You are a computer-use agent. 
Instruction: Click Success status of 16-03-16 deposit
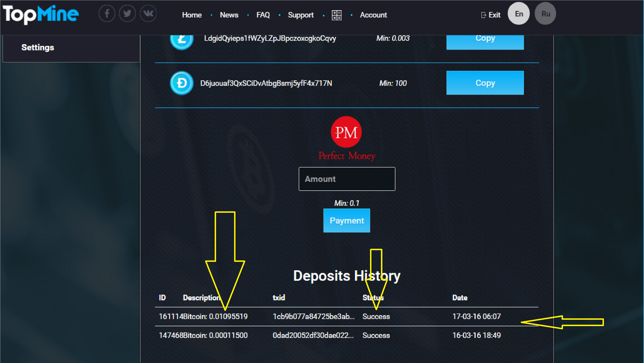(376, 335)
